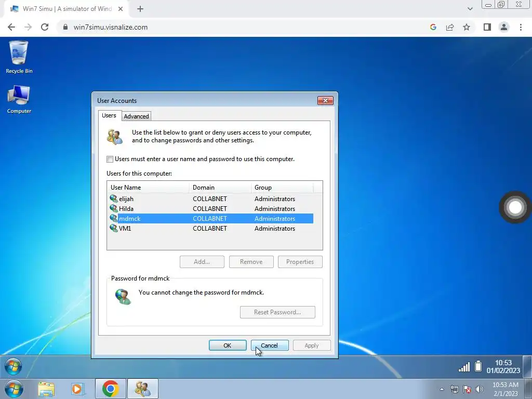
Task: Reload the browser page
Action: 45,27
